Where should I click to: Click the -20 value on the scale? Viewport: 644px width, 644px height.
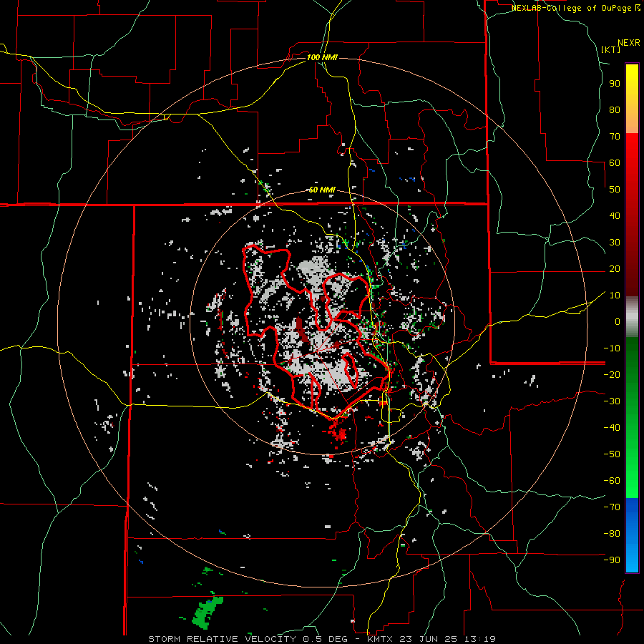tap(612, 374)
